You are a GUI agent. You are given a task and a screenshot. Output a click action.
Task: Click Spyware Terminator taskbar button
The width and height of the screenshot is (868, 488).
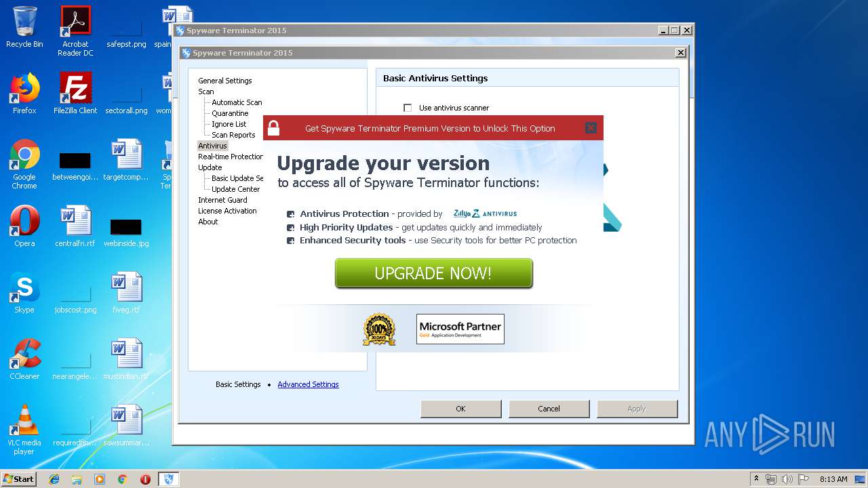click(x=169, y=479)
